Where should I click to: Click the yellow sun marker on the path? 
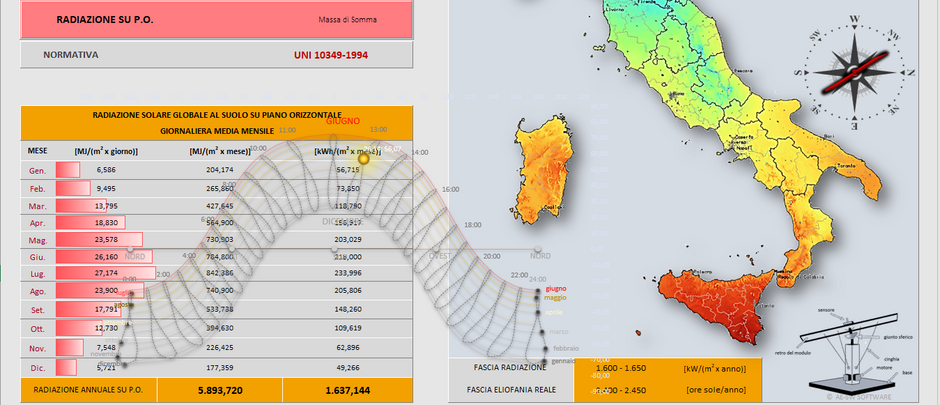[x=364, y=158]
